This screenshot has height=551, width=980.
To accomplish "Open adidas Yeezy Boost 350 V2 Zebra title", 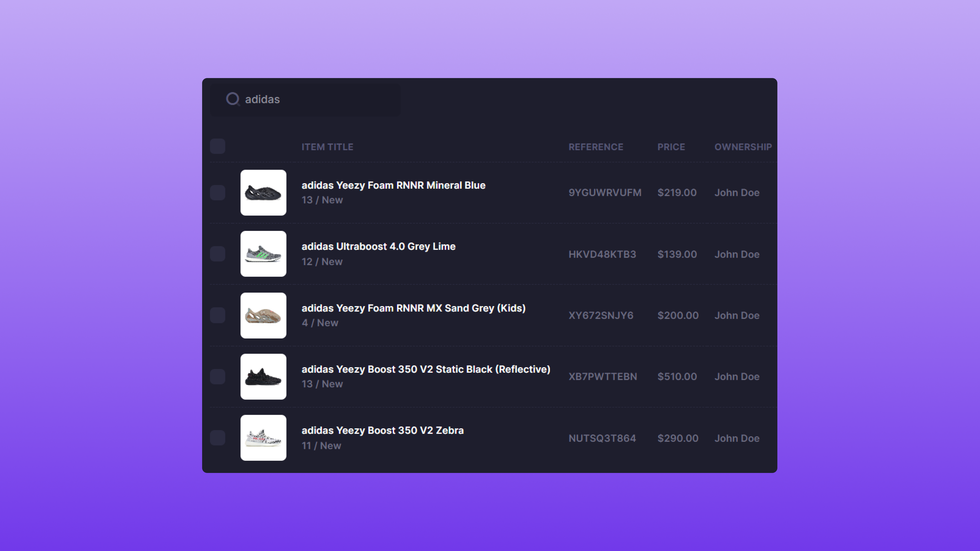I will pos(382,430).
